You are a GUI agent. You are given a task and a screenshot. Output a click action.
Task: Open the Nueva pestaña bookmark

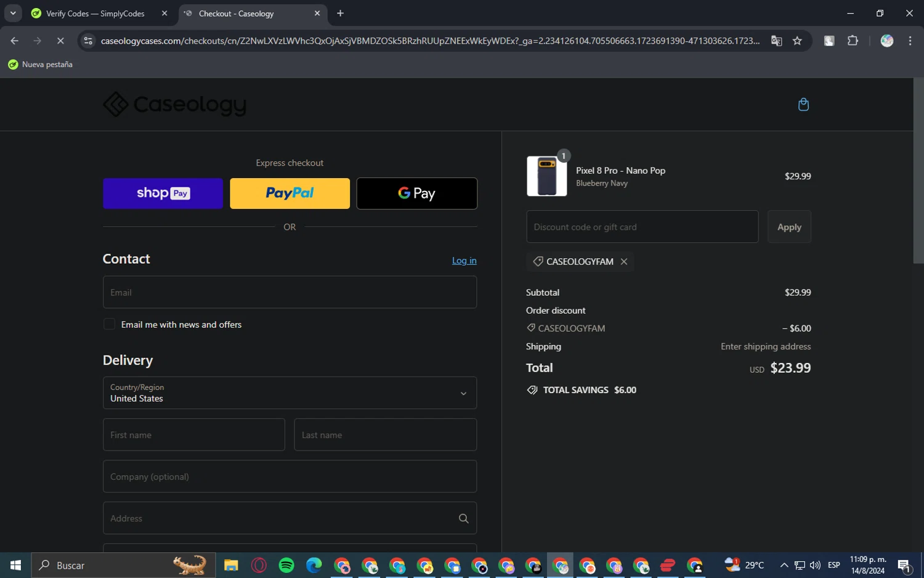[x=40, y=64]
